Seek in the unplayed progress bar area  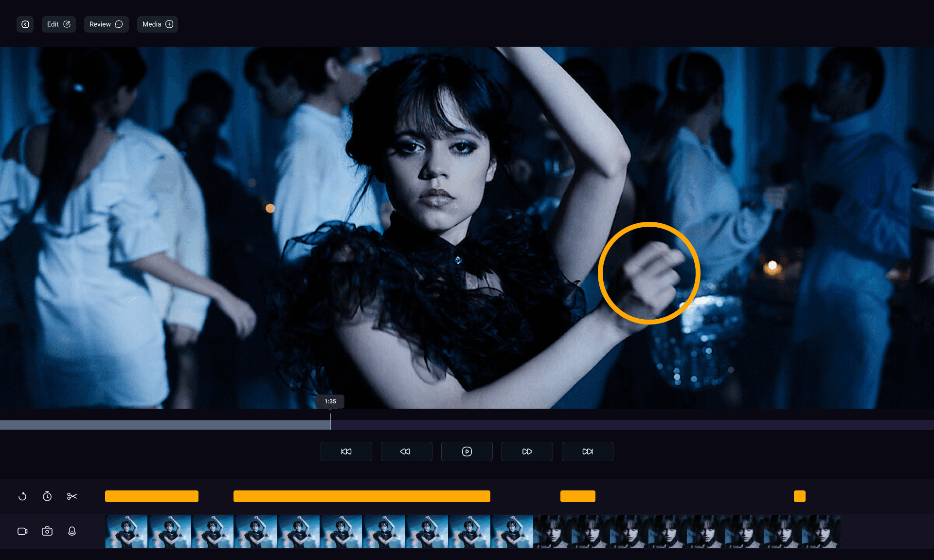click(x=632, y=425)
